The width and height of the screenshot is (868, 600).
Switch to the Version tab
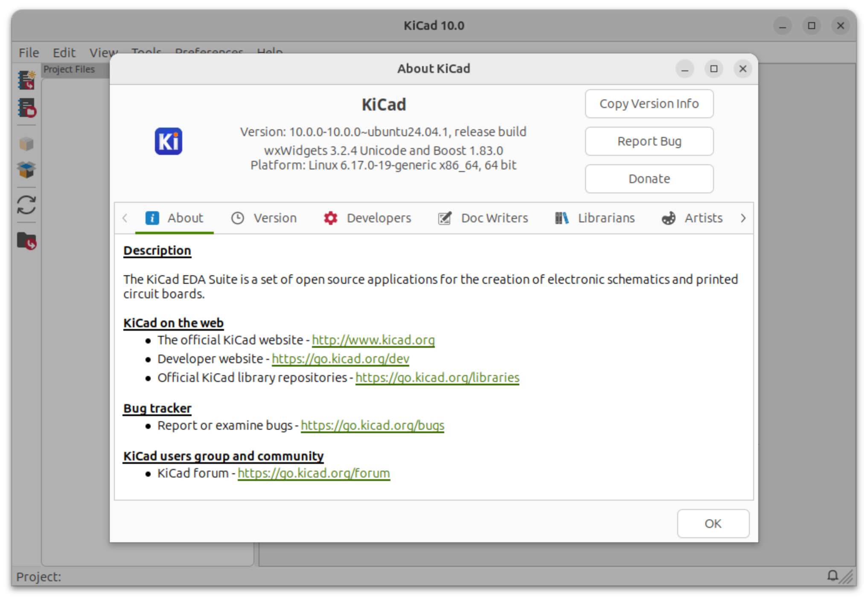(264, 218)
